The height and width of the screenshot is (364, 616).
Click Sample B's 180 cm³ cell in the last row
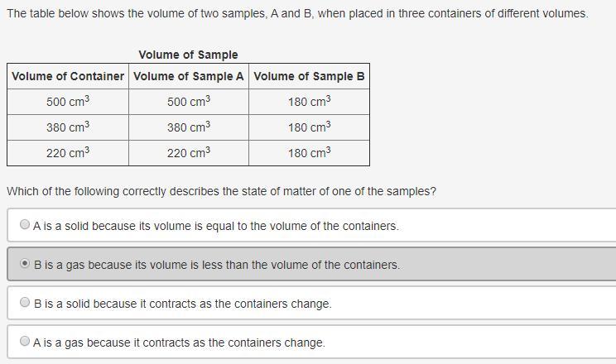pos(309,153)
